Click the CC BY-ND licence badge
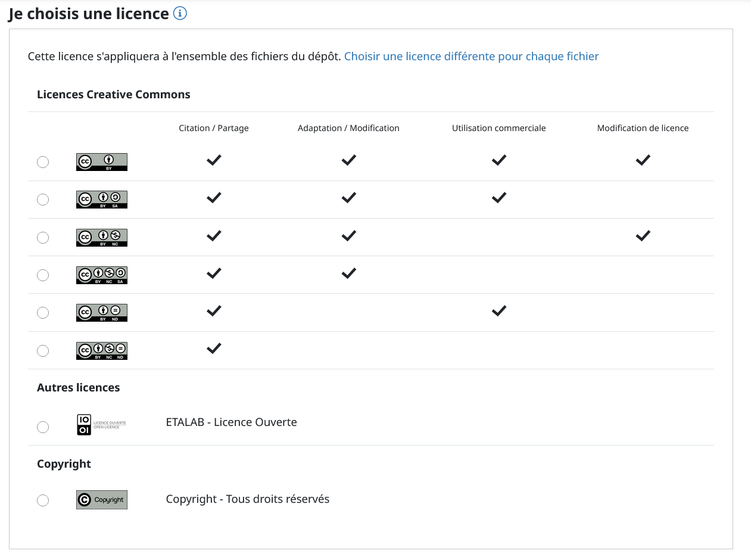The width and height of the screenshot is (751, 560). 101,313
